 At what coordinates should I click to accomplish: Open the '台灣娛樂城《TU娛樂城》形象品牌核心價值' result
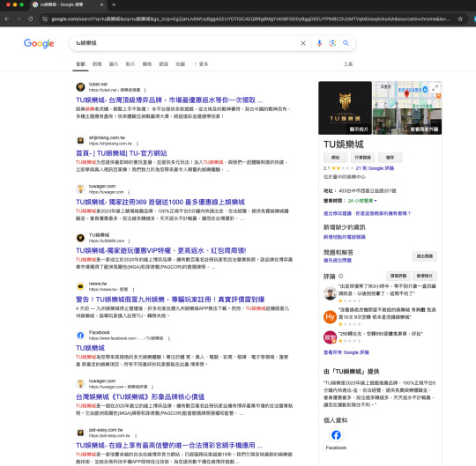pyautogui.click(x=140, y=396)
